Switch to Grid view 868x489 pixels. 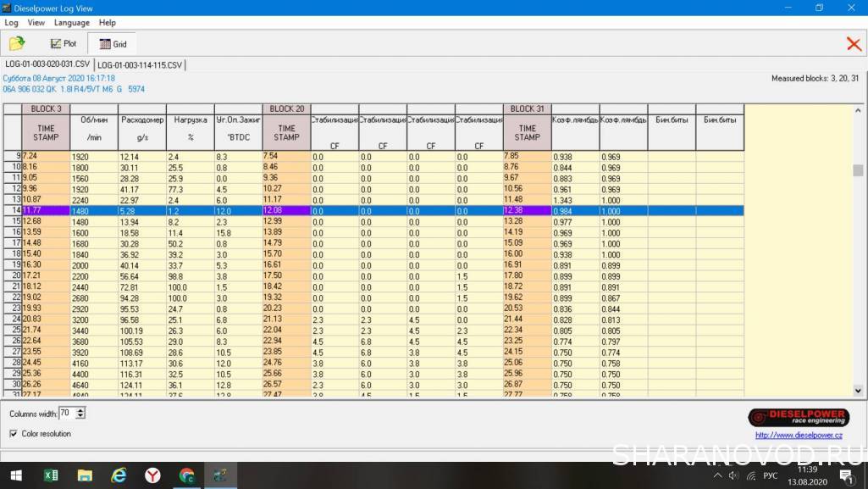[x=112, y=43]
